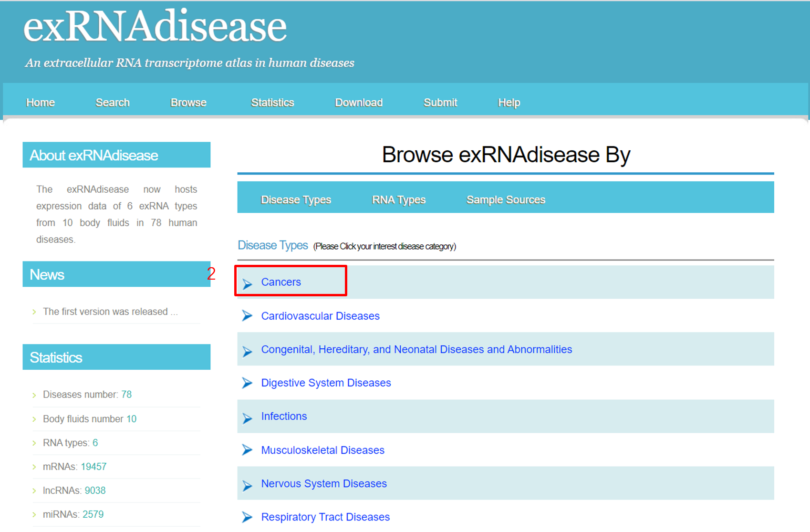810x532 pixels.
Task: Open the Cardiovascular Diseases category link
Action: (320, 316)
